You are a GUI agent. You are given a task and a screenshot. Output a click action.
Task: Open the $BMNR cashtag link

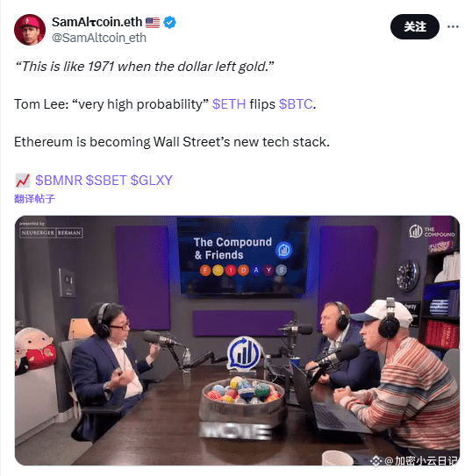coord(59,181)
